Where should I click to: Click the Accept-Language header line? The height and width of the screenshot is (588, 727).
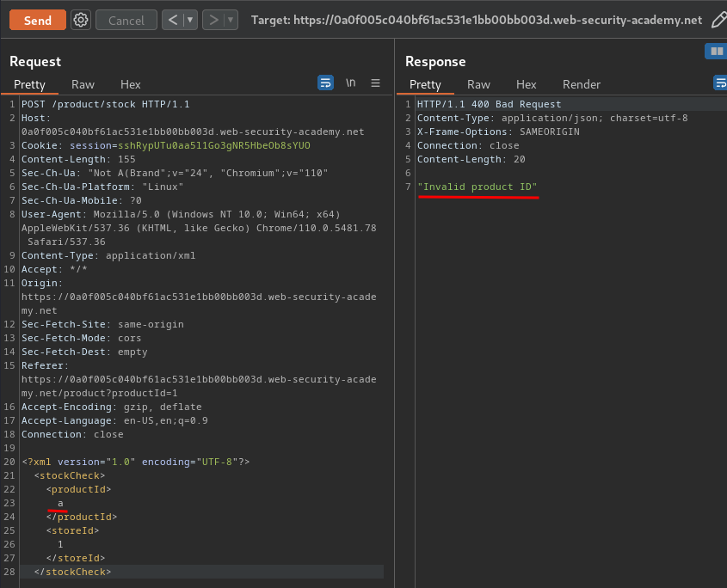tap(114, 420)
